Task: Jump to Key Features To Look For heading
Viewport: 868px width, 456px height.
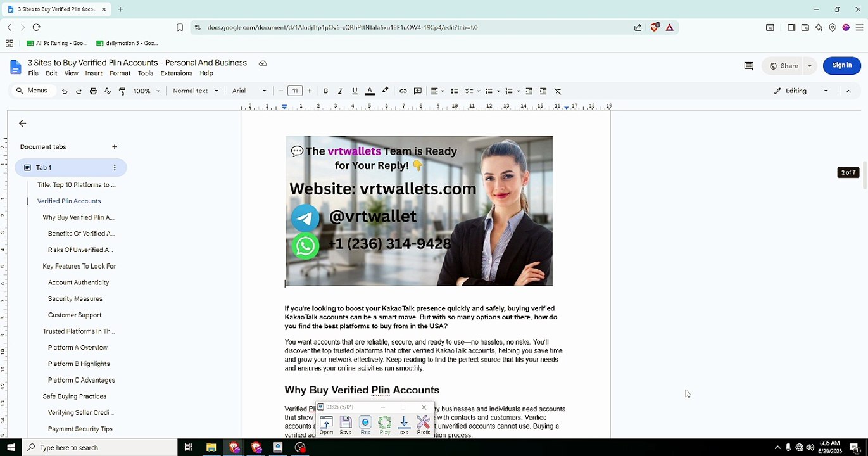Action: (x=79, y=267)
